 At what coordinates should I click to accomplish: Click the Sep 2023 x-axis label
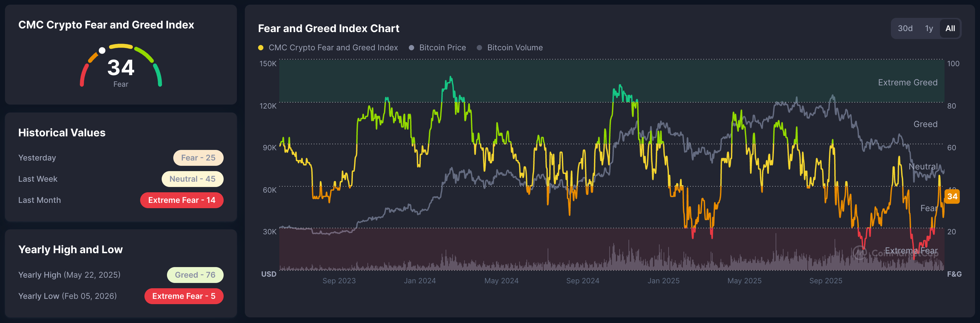[339, 281]
